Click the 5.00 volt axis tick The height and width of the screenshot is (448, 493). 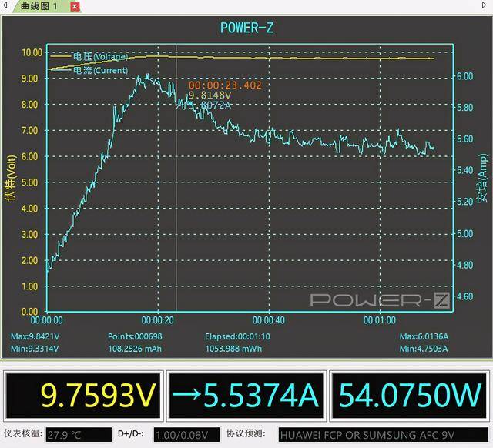point(29,182)
